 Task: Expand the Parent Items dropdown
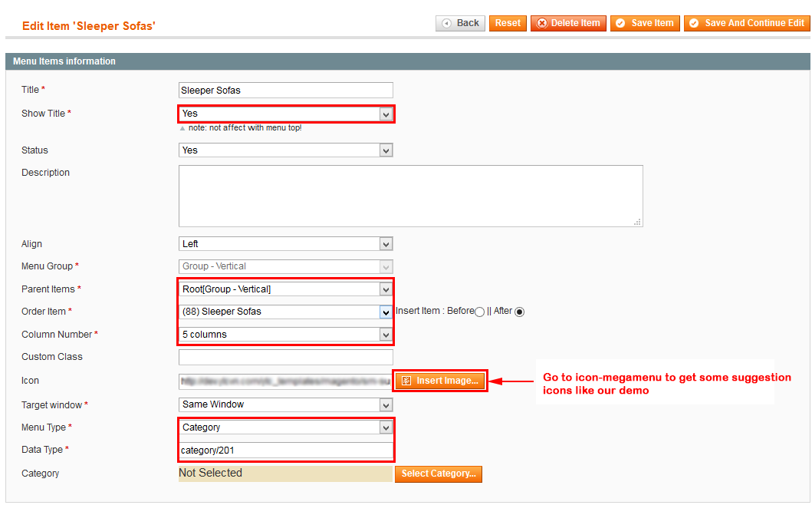(x=286, y=289)
